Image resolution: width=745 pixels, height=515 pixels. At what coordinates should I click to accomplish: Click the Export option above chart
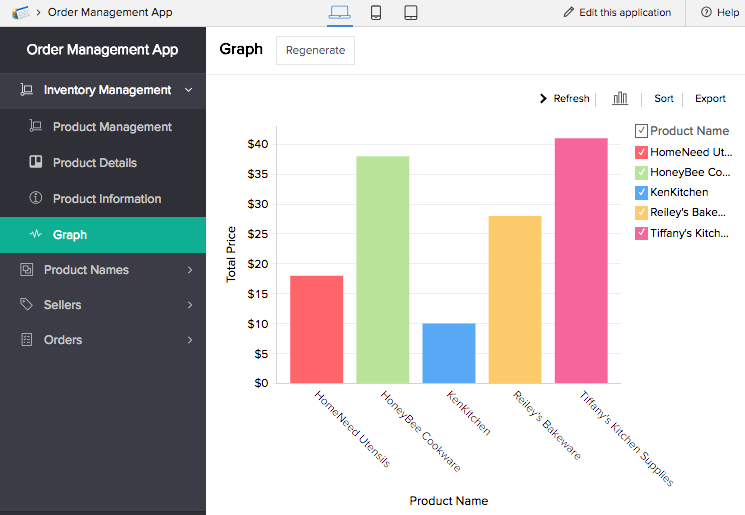pyautogui.click(x=710, y=99)
